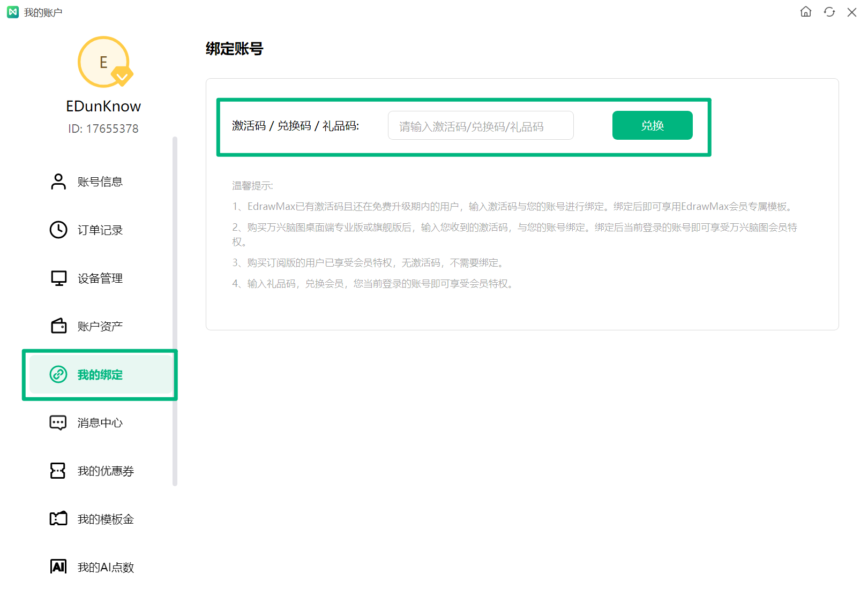Click the device management monitor icon
Image resolution: width=868 pixels, height=612 pixels.
58,278
